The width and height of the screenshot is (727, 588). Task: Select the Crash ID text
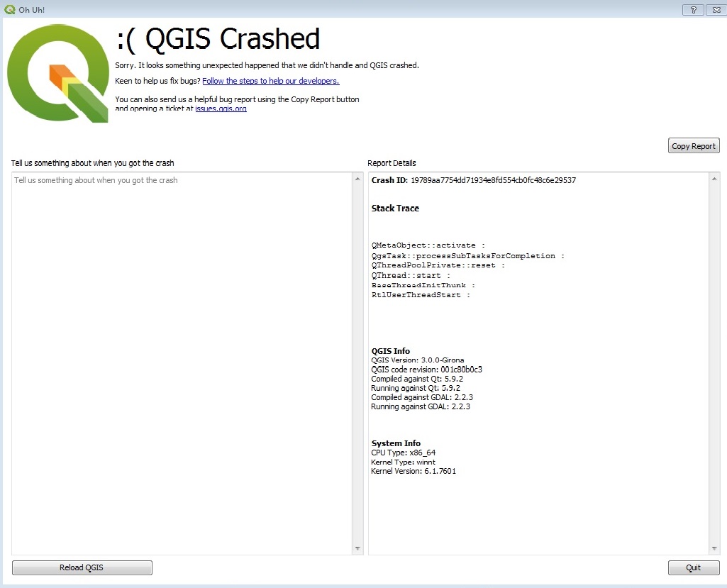click(x=473, y=180)
